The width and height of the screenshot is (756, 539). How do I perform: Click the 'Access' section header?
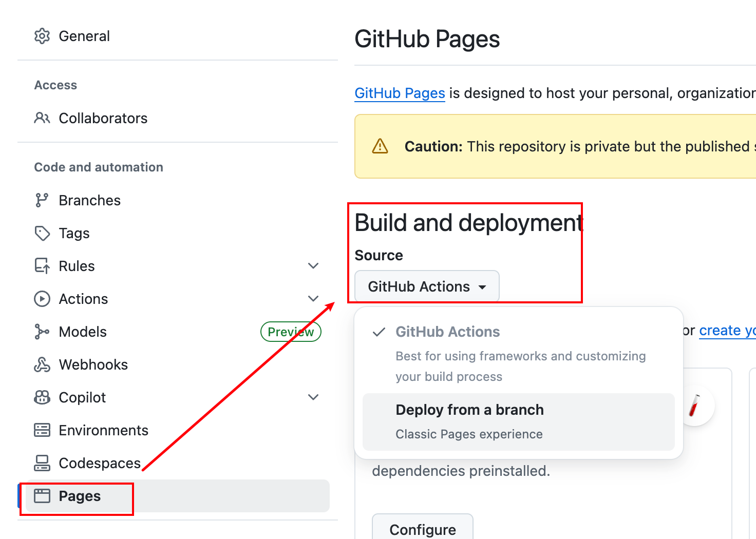point(55,85)
